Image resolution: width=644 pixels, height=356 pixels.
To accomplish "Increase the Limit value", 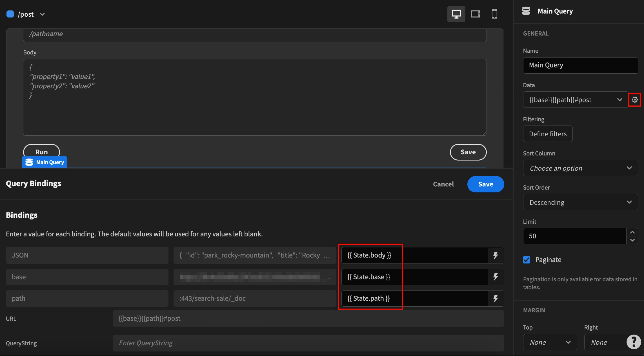I will coord(632,232).
